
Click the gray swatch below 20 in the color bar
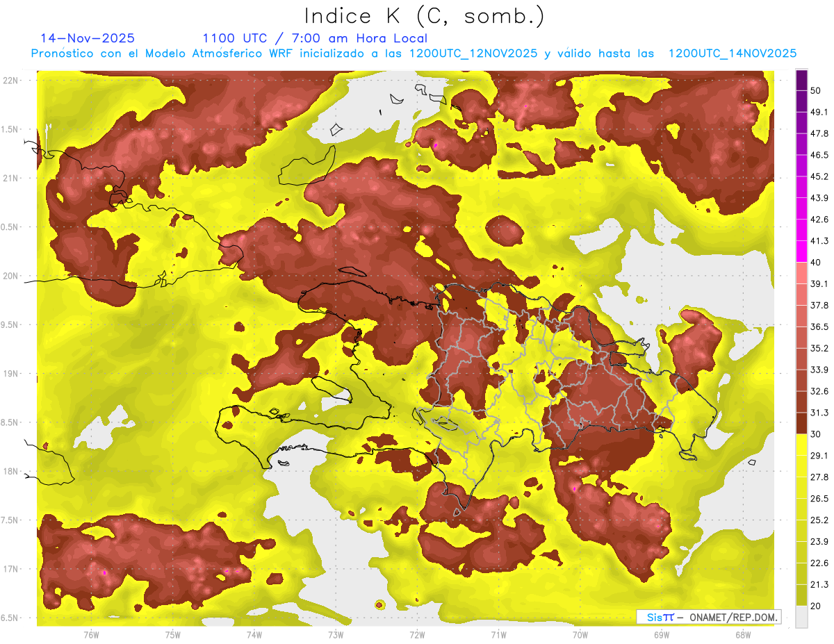coord(801,616)
